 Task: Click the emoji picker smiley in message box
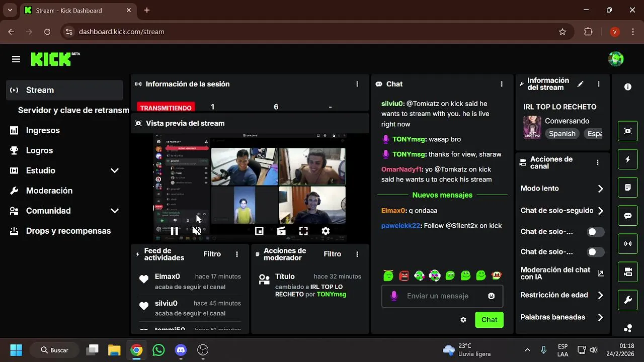tap(492, 296)
